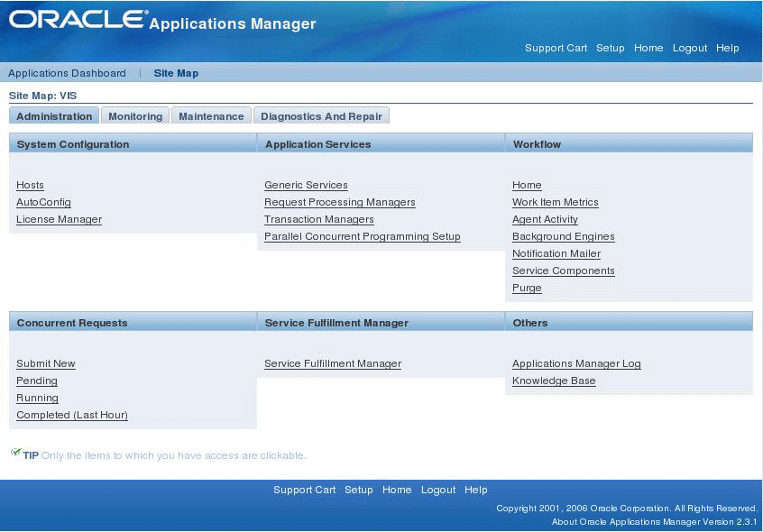View Completed (Last Hour) requests
The width and height of the screenshot is (763, 532).
coord(72,415)
